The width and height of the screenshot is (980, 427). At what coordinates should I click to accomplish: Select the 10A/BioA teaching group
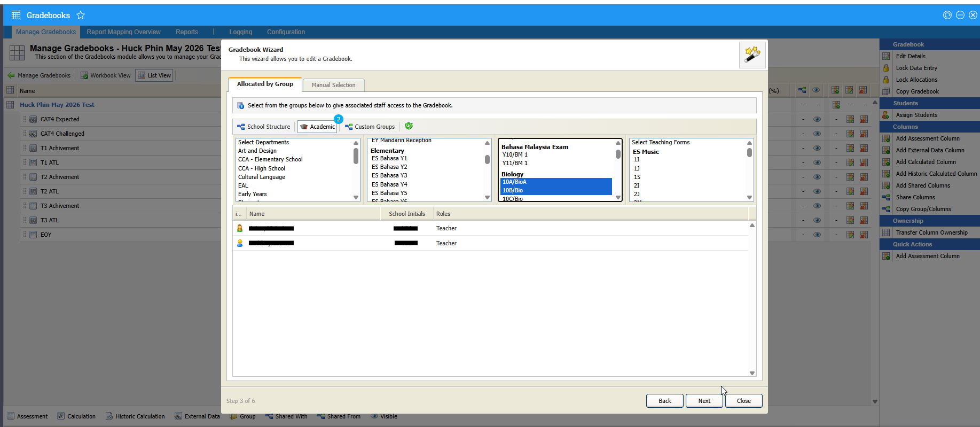(556, 182)
